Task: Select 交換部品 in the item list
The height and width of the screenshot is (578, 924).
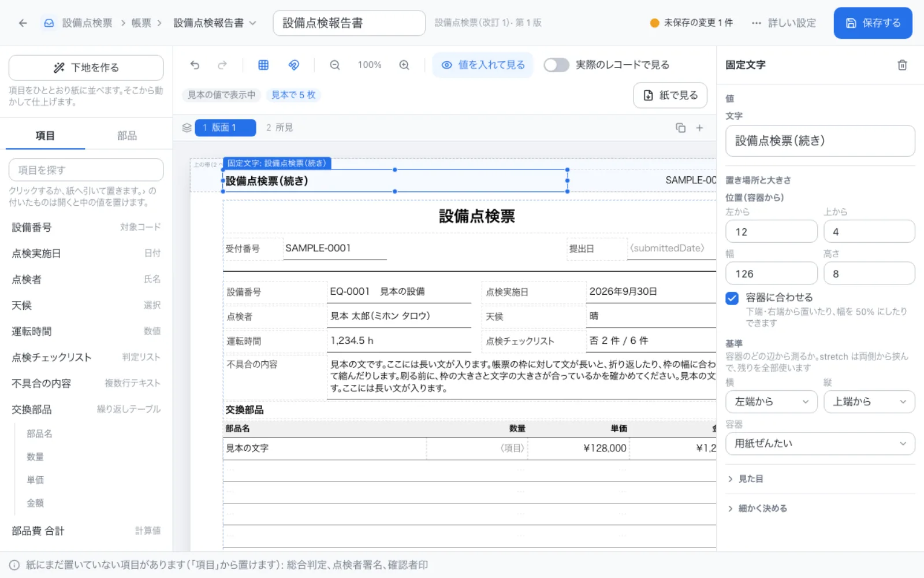Action: pos(86,409)
